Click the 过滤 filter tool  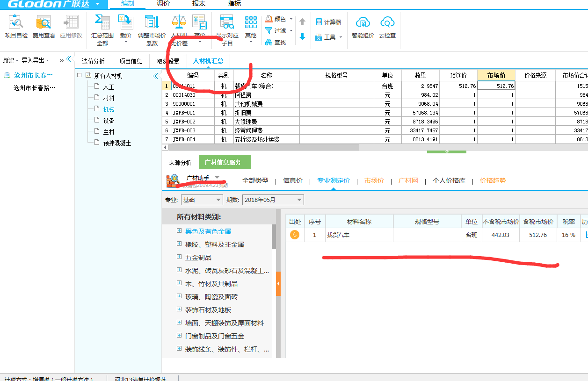276,31
